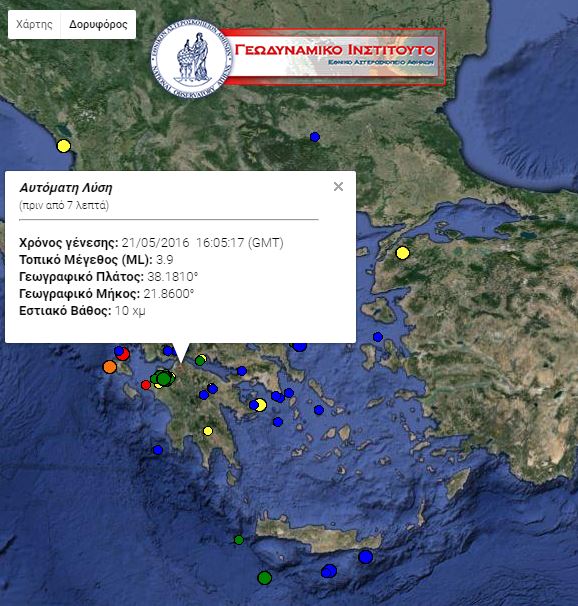This screenshot has width=578, height=606.
Task: Select the blue marker southwest of the Peloponnese
Action: click(x=158, y=450)
